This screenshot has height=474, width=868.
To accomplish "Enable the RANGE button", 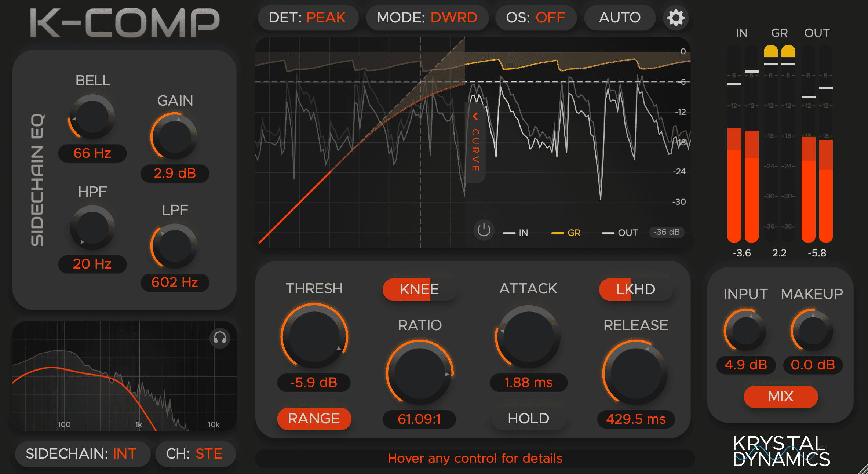I will pos(314,419).
